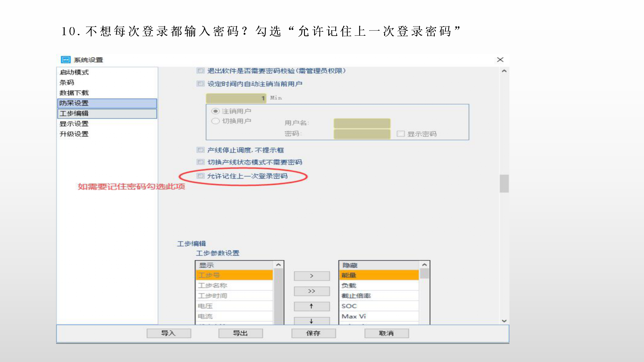
Task: Select 启动模式 in the settings sidebar
Action: click(74, 72)
